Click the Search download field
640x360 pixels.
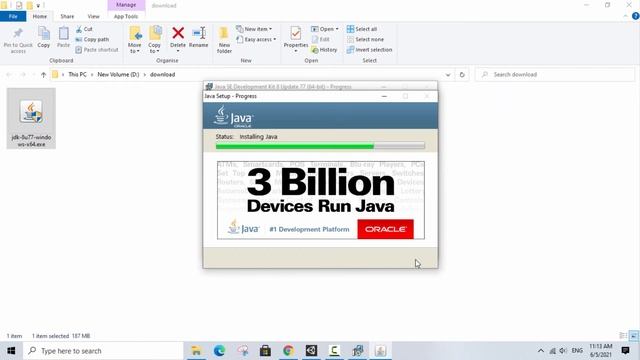pos(555,75)
